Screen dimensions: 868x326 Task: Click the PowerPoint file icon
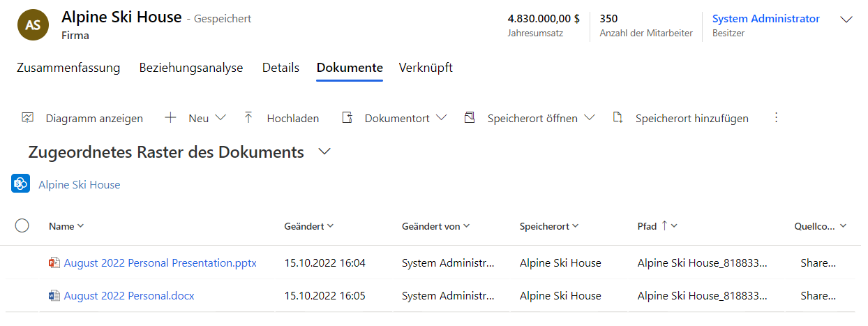coord(54,263)
